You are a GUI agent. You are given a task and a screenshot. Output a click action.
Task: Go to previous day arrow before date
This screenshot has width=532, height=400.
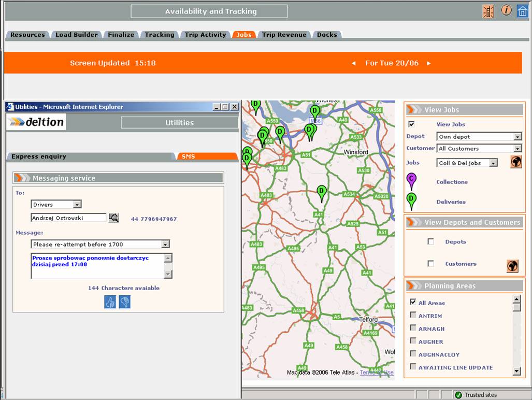[x=353, y=63]
